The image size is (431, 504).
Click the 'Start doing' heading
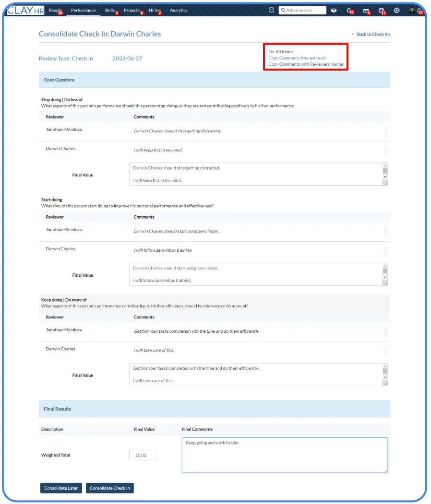coord(51,199)
